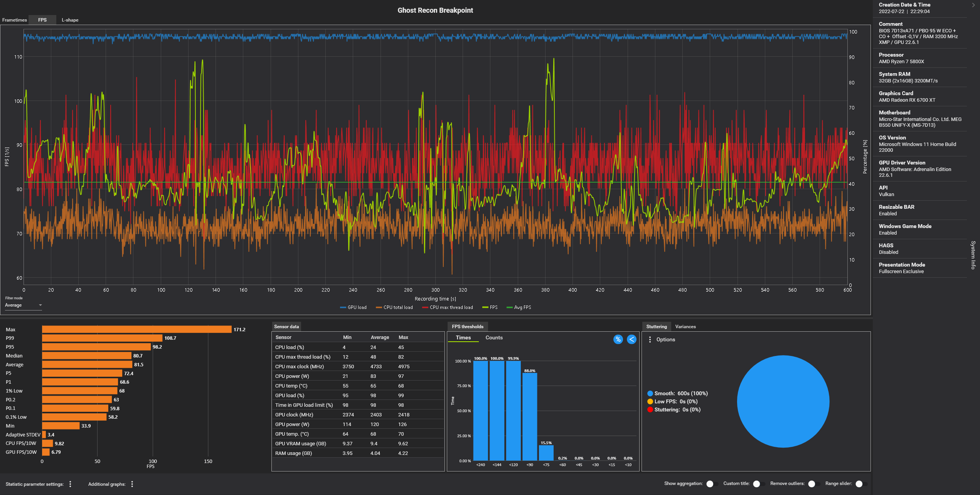
Task: Click the blue Smooth pie chart
Action: tap(783, 401)
